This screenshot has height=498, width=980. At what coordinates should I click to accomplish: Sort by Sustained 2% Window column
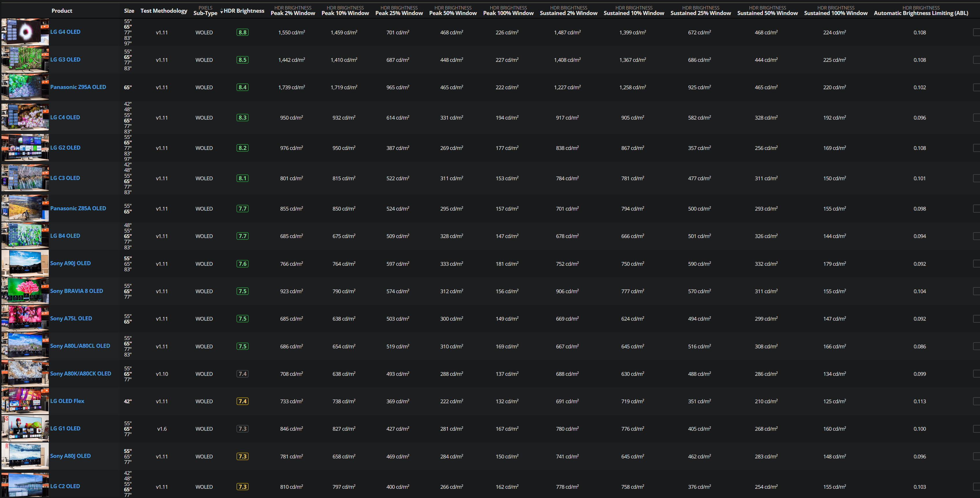pyautogui.click(x=569, y=11)
